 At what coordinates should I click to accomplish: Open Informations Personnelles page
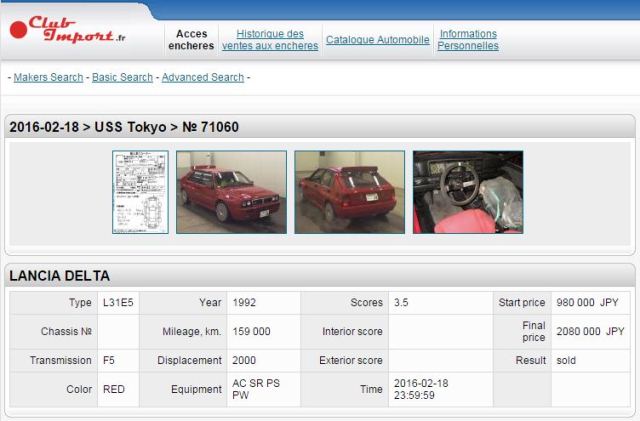467,40
